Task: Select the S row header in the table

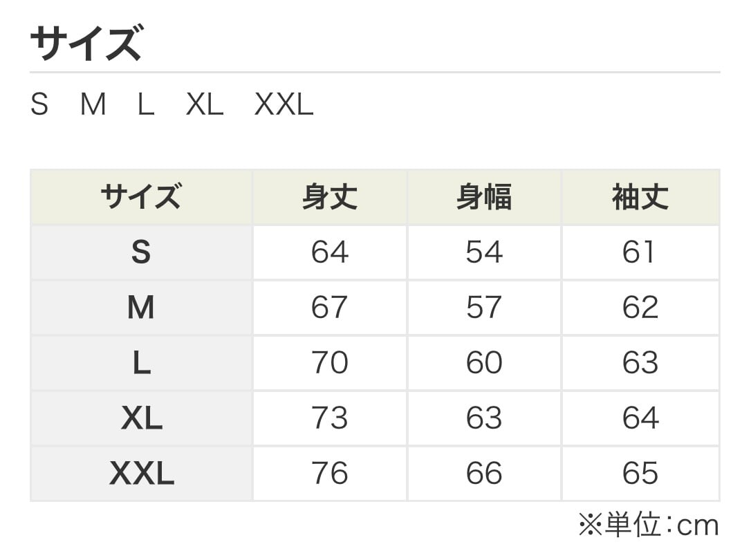Action: [x=141, y=252]
